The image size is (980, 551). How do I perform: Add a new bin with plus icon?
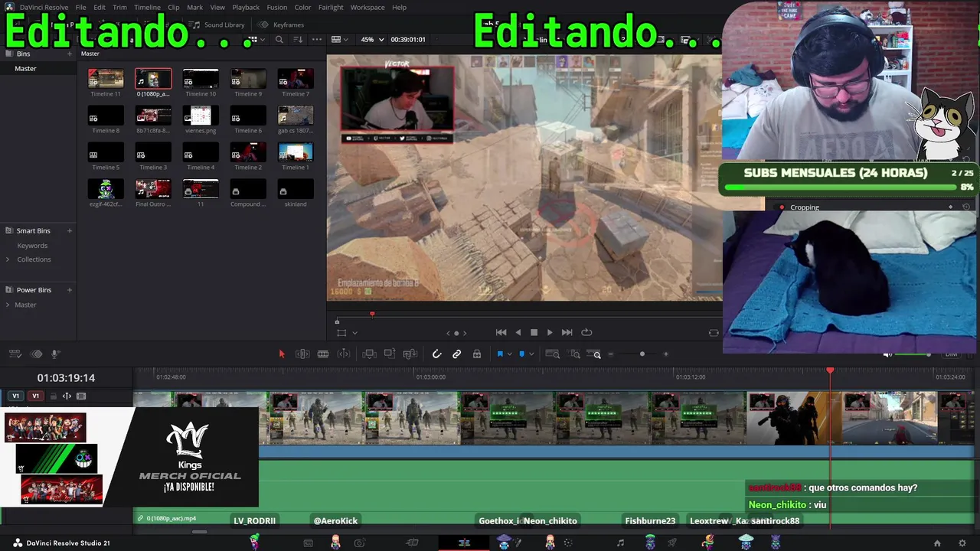(x=70, y=54)
